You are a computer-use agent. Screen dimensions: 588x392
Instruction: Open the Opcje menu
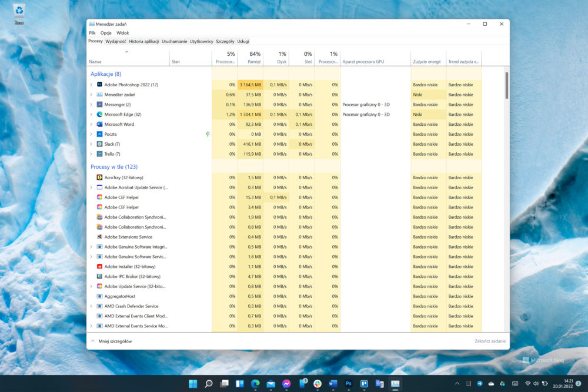(106, 33)
